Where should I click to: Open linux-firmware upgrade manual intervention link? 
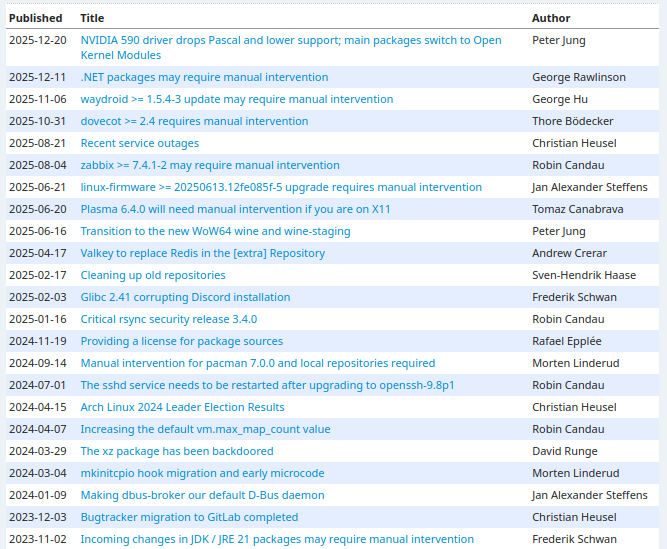pyautogui.click(x=281, y=188)
